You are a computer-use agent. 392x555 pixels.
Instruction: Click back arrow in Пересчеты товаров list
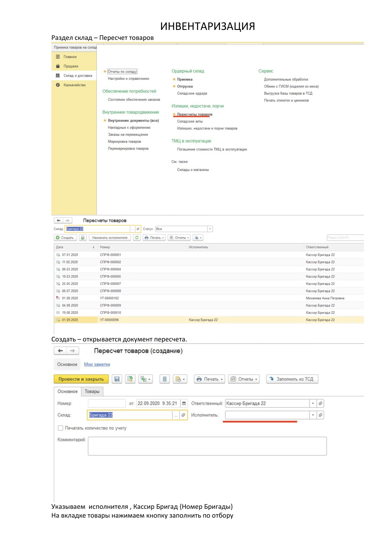[59, 221]
